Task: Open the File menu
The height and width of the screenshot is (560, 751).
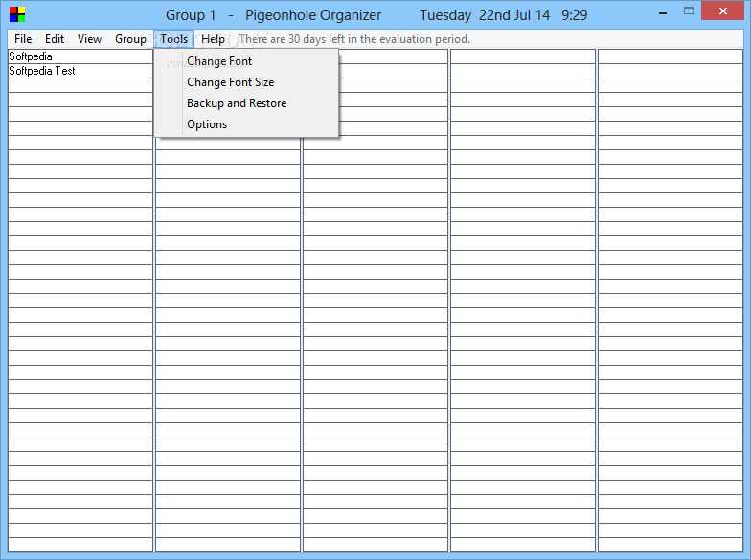Action: pyautogui.click(x=23, y=39)
